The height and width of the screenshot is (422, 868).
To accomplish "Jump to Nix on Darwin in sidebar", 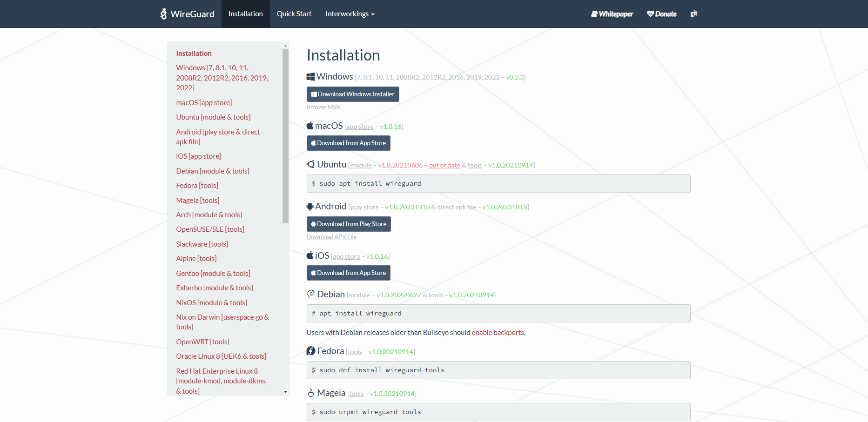I will point(222,322).
